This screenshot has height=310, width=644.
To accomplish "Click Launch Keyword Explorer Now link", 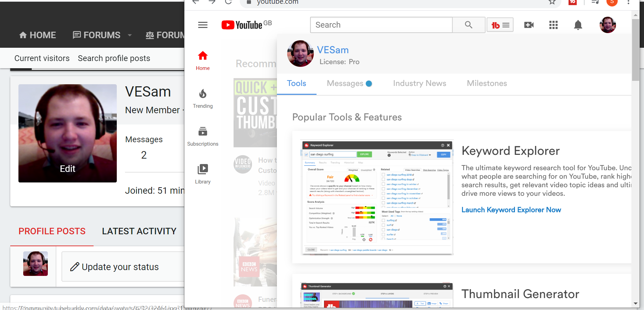I will click(511, 210).
